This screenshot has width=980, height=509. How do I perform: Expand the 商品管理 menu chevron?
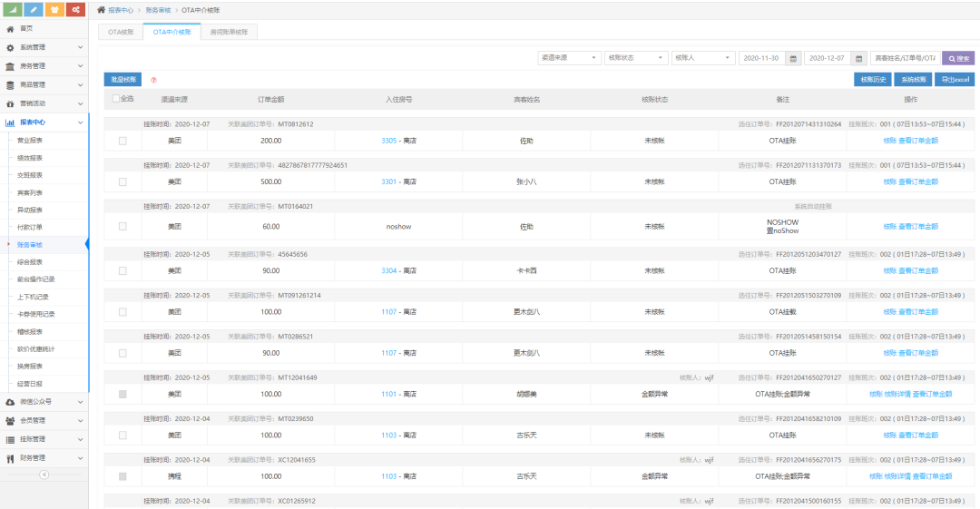click(80, 85)
